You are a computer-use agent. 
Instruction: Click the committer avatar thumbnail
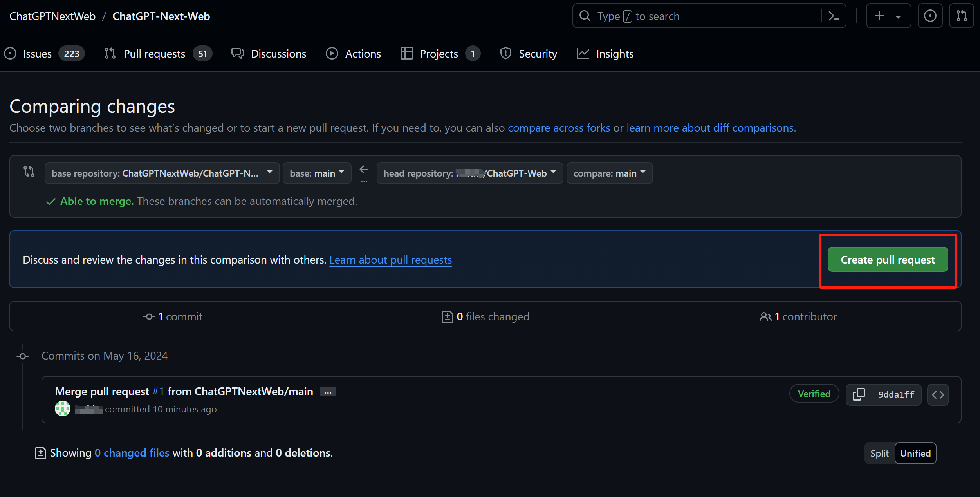63,408
